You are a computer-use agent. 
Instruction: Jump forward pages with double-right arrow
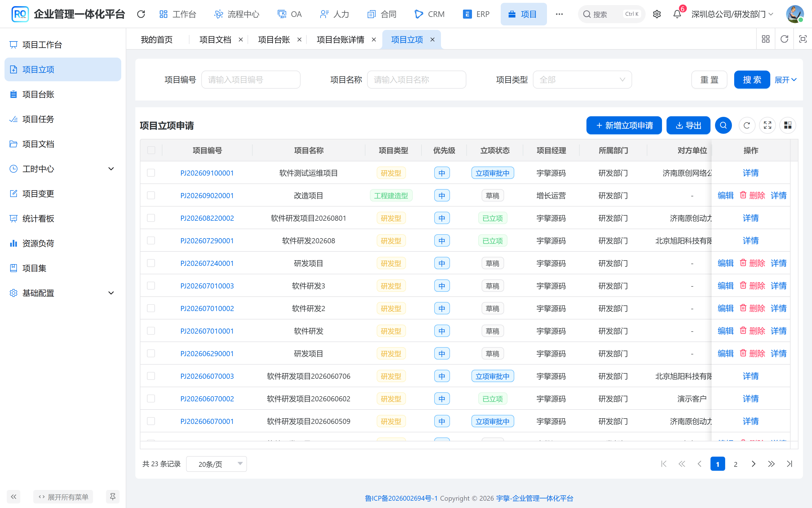point(771,464)
